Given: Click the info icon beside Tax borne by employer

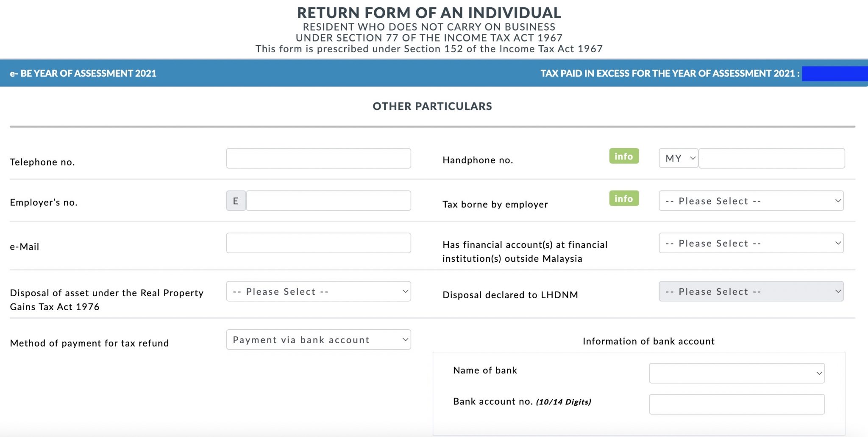Looking at the screenshot, I should (x=623, y=199).
